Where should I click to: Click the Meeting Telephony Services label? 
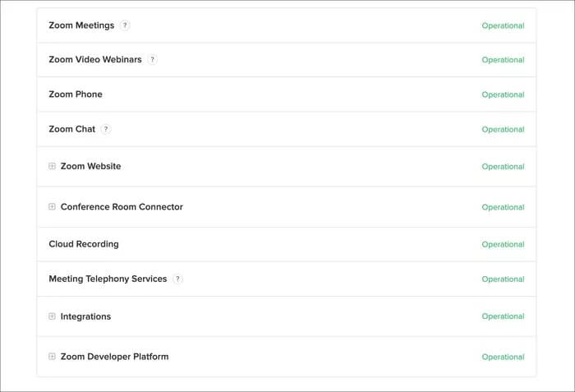pyautogui.click(x=108, y=279)
